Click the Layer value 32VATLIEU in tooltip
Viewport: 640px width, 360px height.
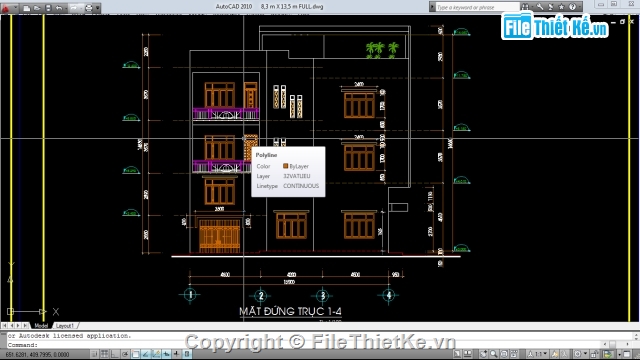[297, 176]
